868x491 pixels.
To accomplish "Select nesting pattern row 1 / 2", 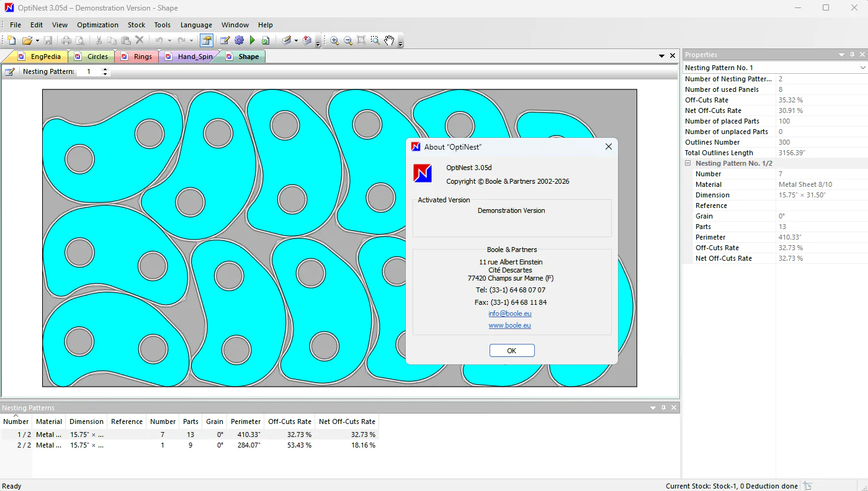I will 189,435.
